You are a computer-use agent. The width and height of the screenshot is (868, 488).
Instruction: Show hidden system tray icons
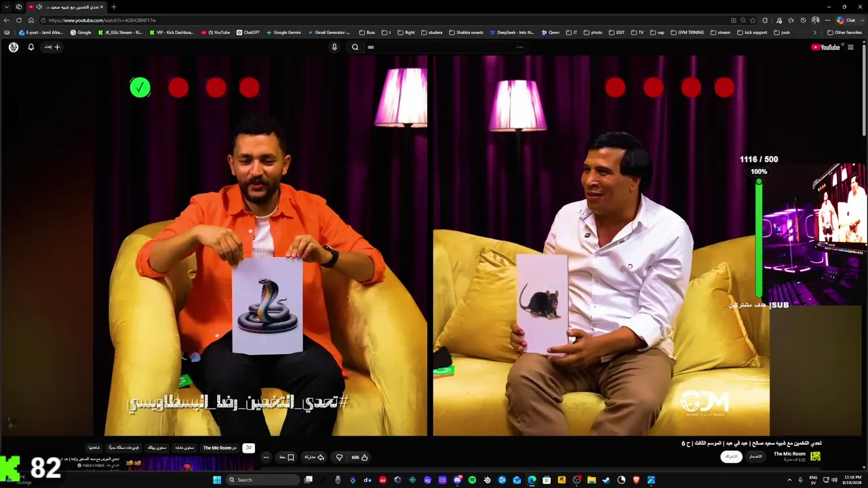coord(789,480)
